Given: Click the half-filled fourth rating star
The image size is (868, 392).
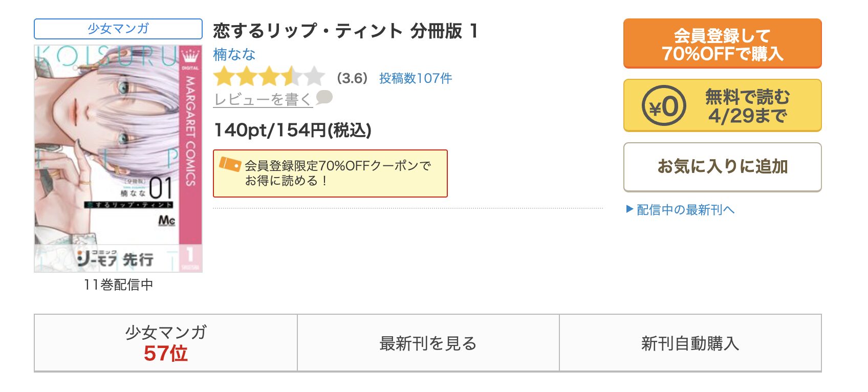Looking at the screenshot, I should point(292,77).
